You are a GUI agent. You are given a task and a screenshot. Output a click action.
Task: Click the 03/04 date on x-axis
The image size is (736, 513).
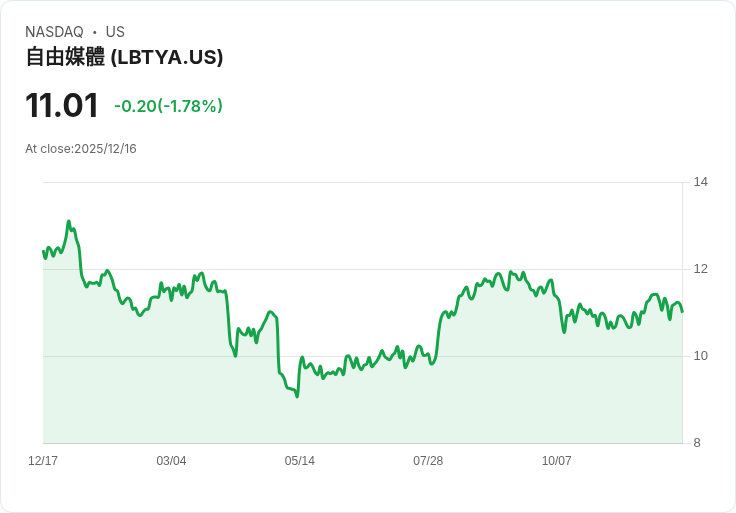pyautogui.click(x=171, y=461)
